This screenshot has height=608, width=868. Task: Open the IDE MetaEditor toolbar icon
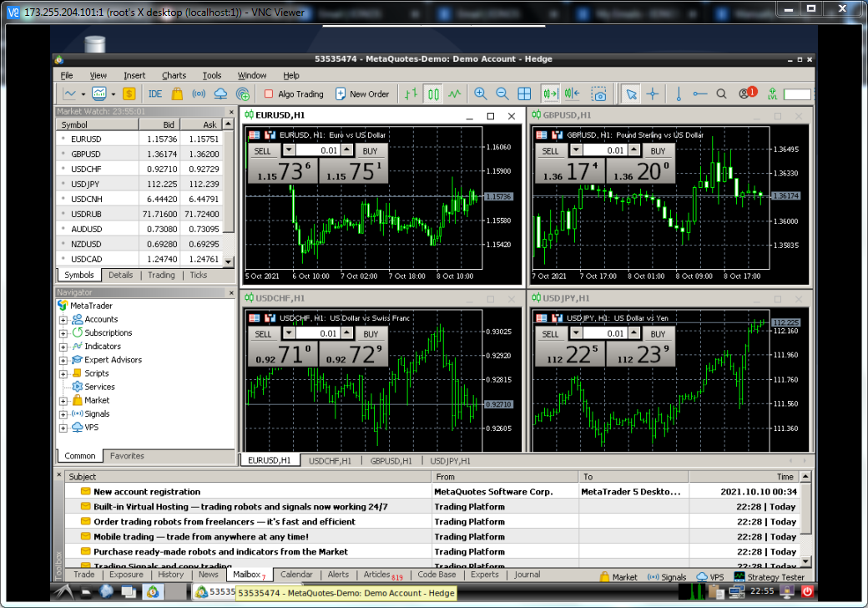[x=155, y=94]
